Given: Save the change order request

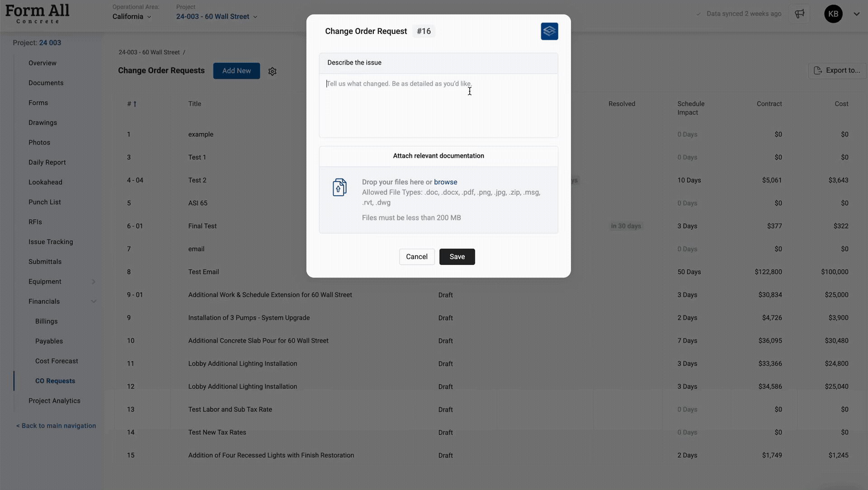Looking at the screenshot, I should click(457, 257).
